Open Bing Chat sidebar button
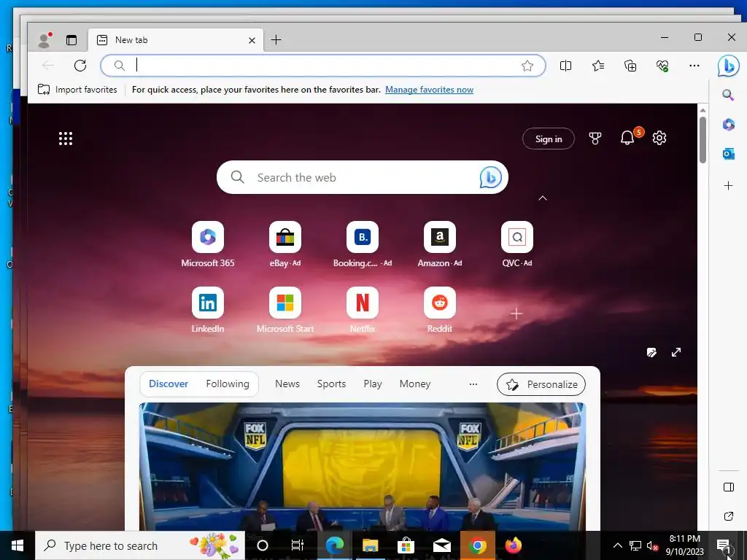 pos(729,66)
